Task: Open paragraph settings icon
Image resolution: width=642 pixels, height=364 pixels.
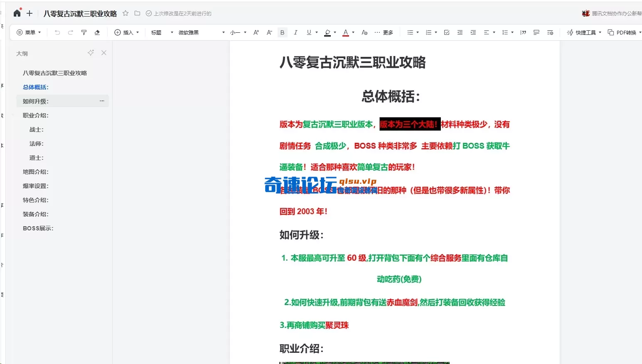Action: pyautogui.click(x=550, y=32)
